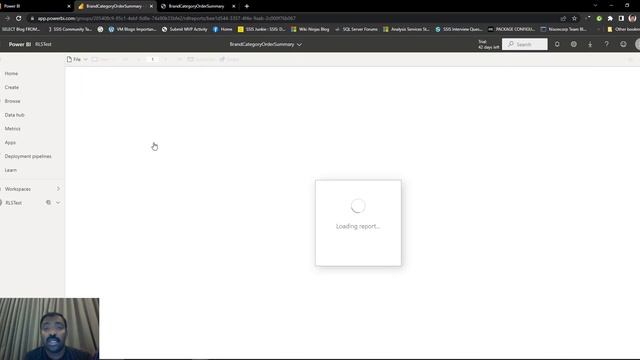Close the second BrandCategoryOrderSummary tab

click(233, 6)
